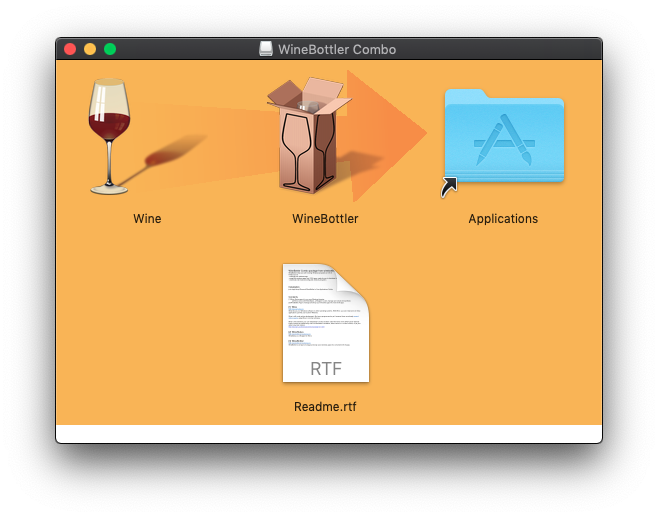The width and height of the screenshot is (658, 517).
Task: Select the Readme.rtf document icon
Action: point(326,323)
